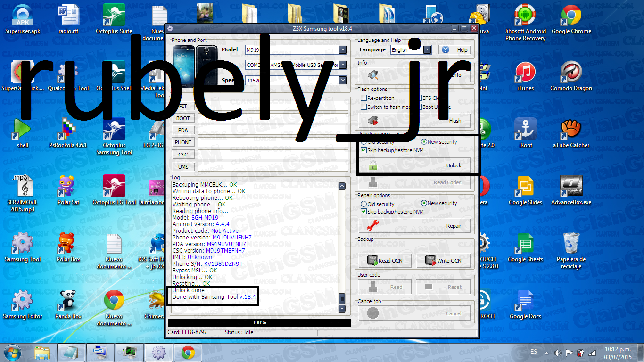The image size is (644, 362).
Task: Click the Flash button
Action: pyautogui.click(x=414, y=121)
